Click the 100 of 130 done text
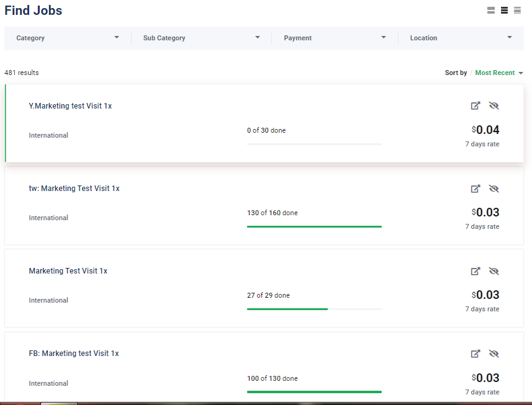The height and width of the screenshot is (405, 532). pyautogui.click(x=272, y=378)
